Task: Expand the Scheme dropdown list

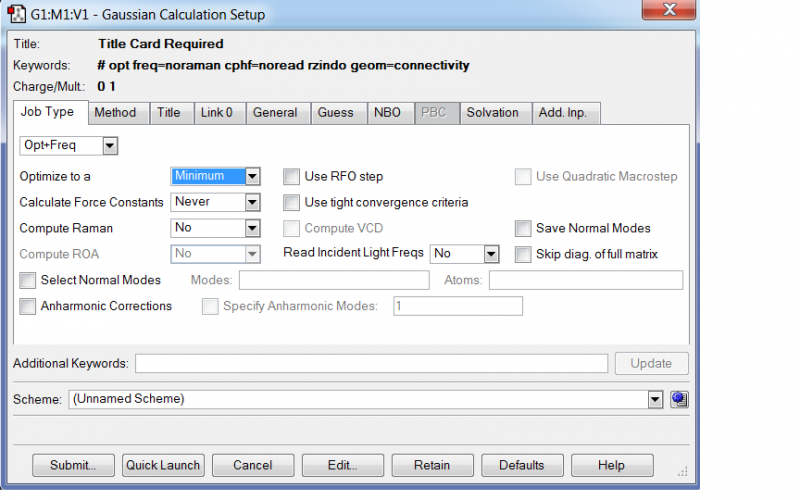Action: click(x=655, y=399)
